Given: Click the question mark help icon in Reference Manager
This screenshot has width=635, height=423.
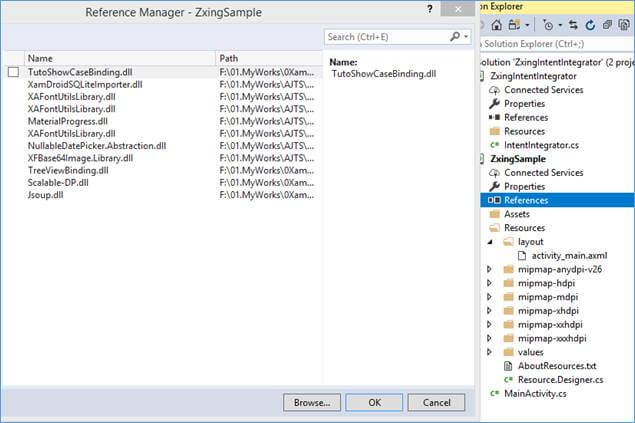Looking at the screenshot, I should [430, 9].
